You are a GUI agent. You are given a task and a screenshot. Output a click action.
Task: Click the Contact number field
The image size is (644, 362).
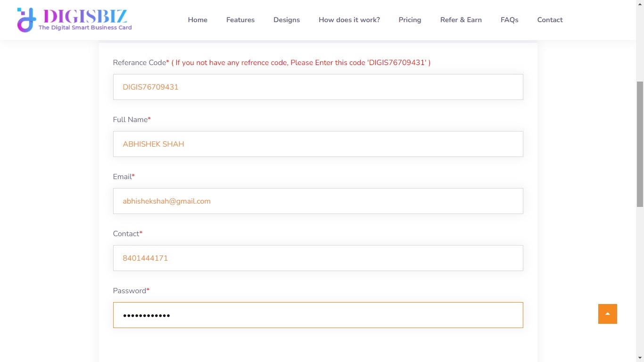(x=318, y=258)
